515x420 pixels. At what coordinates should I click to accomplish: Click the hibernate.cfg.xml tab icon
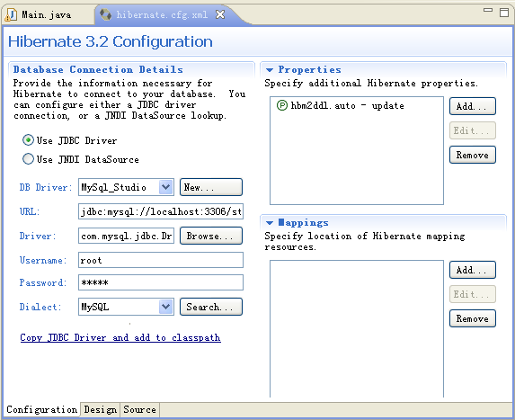(105, 14)
